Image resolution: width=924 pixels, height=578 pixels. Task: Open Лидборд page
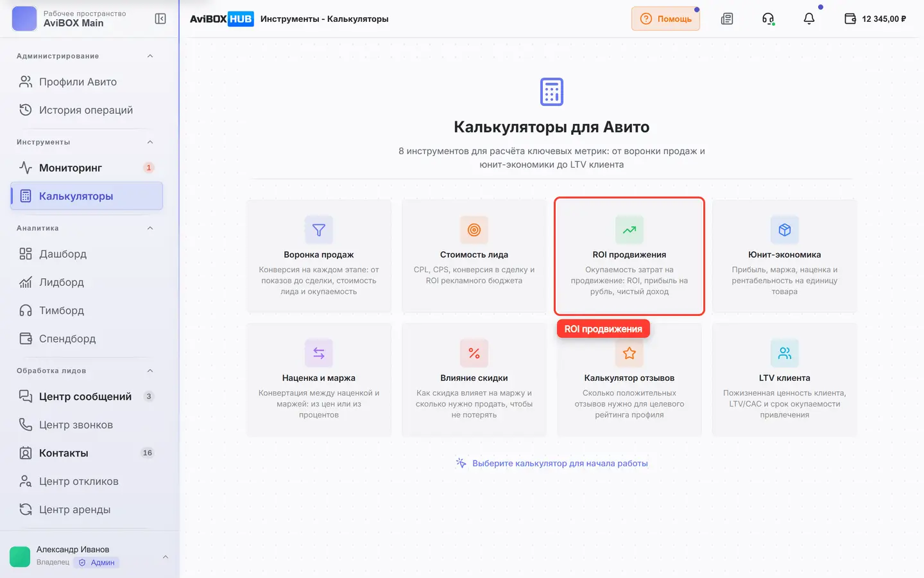(x=87, y=282)
